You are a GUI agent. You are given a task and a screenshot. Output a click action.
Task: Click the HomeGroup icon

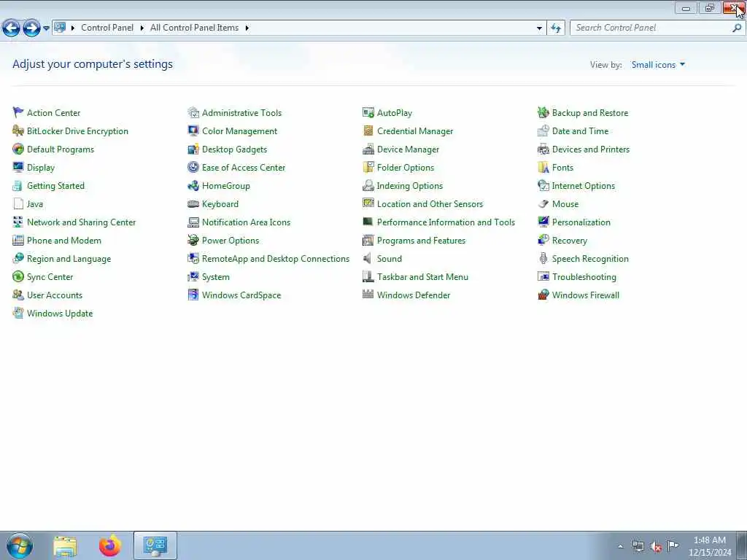(193, 185)
